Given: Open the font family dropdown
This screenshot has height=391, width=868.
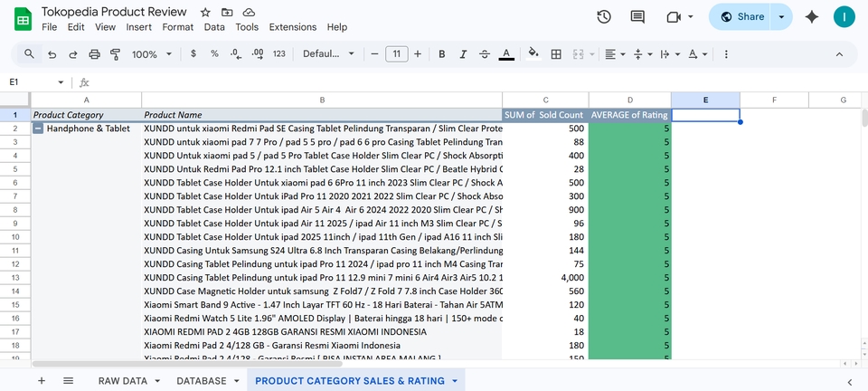Looking at the screenshot, I should click(328, 53).
